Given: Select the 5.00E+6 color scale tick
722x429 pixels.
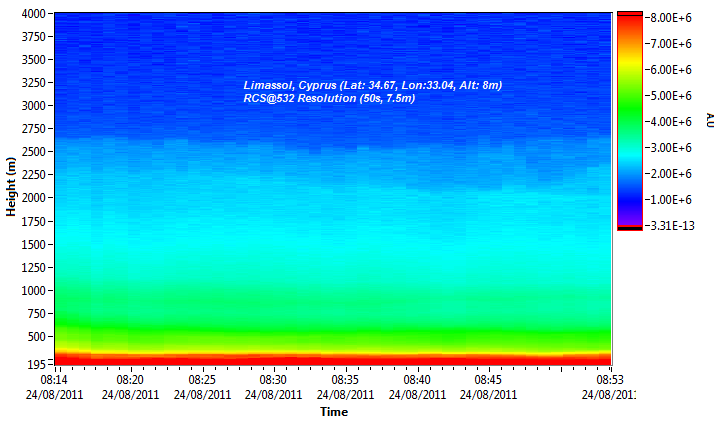Looking at the screenshot, I should (x=669, y=96).
